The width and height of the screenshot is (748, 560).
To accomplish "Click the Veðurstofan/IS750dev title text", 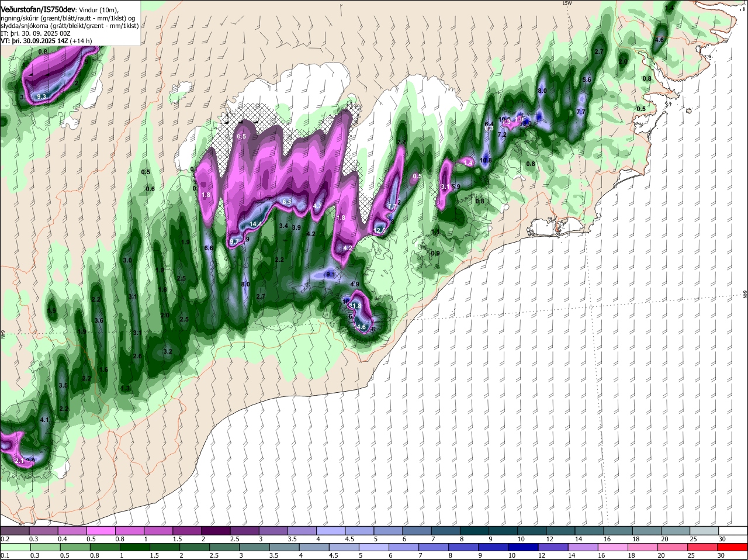I will (37, 10).
